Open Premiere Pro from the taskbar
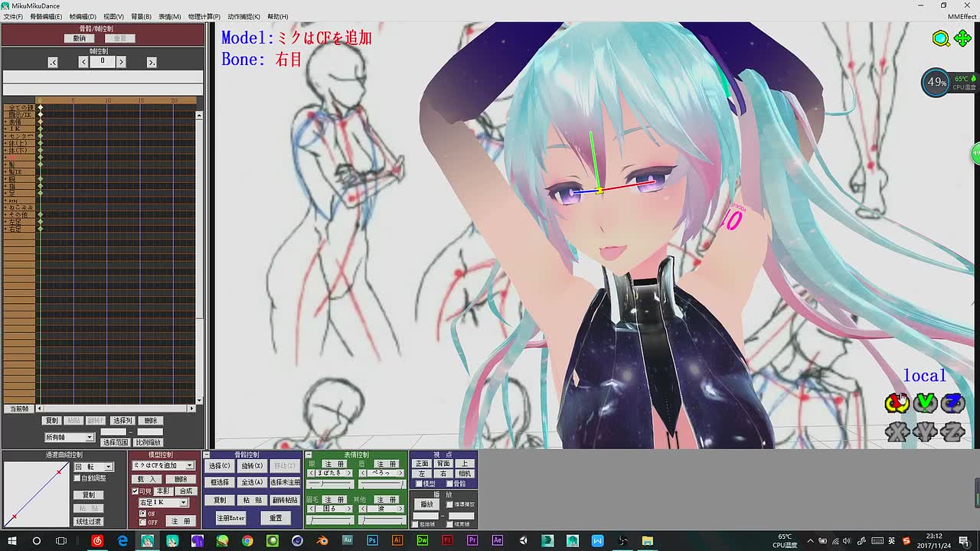The height and width of the screenshot is (551, 980). pos(472,540)
